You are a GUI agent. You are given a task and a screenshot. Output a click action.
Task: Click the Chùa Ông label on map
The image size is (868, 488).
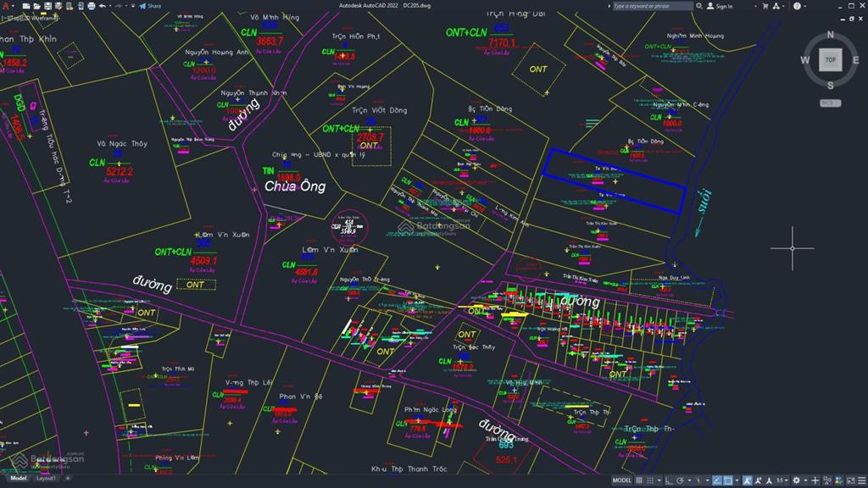point(295,186)
